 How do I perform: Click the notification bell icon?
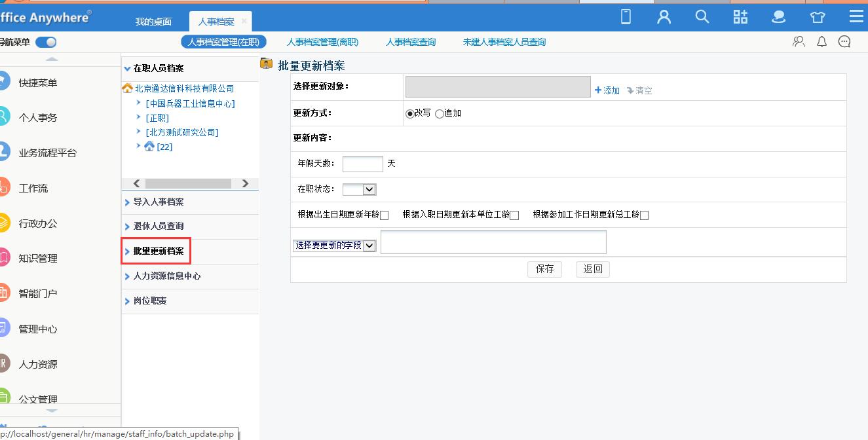(821, 42)
